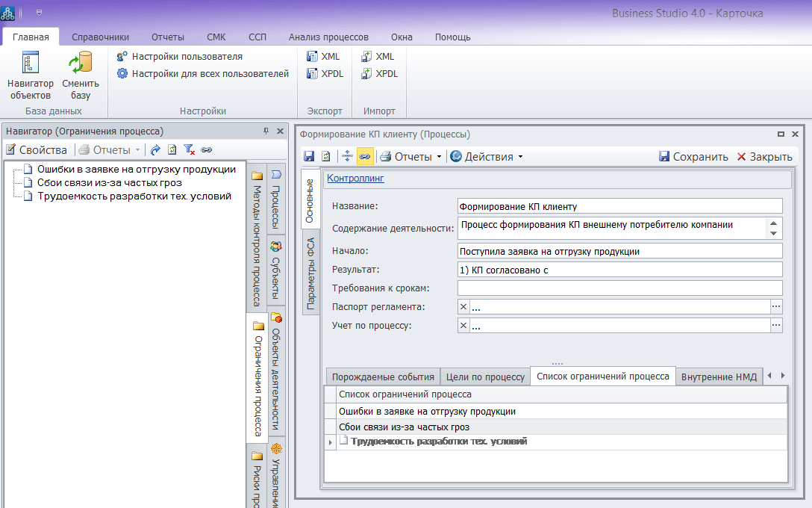Click the refresh icon in the card toolbar
This screenshot has width=812, height=508.
coord(326,157)
